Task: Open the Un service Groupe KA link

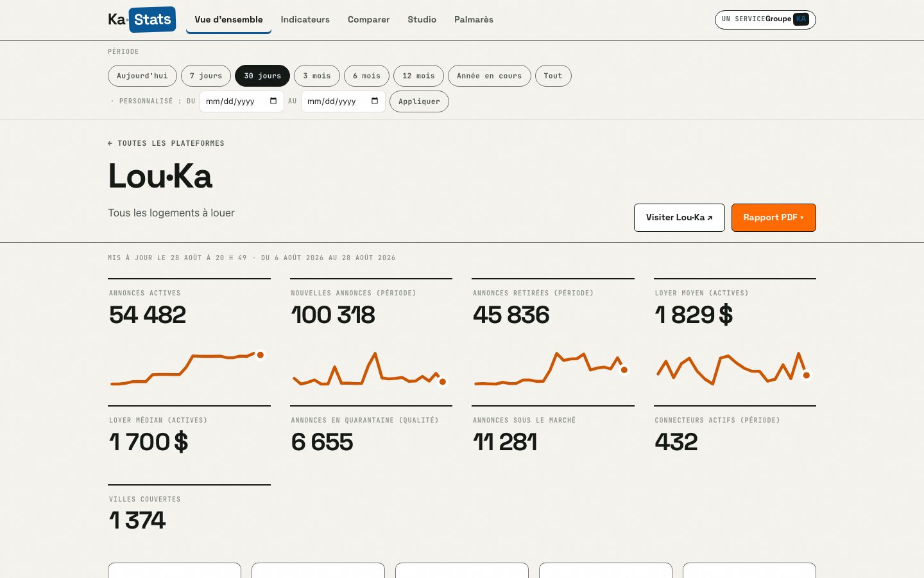Action: point(766,20)
